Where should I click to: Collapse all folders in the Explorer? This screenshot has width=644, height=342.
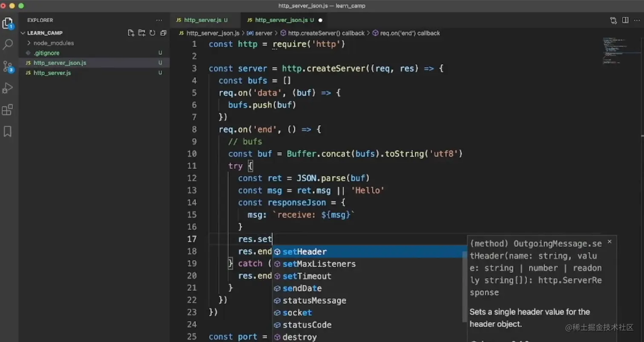[x=163, y=33]
